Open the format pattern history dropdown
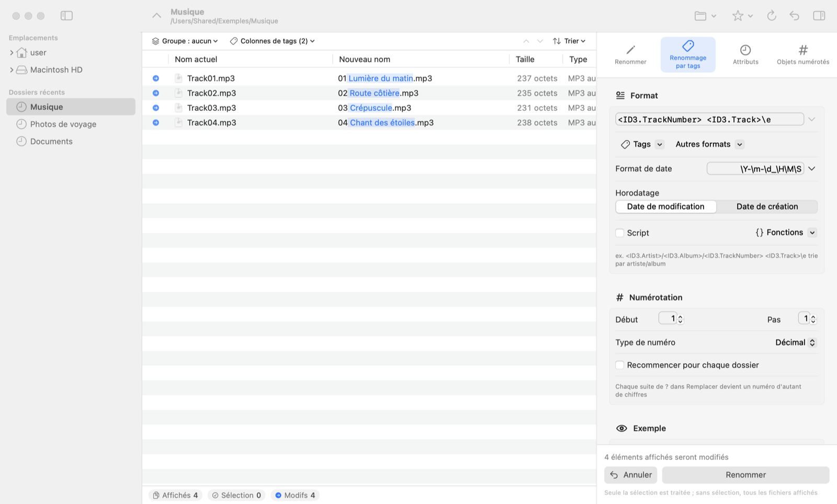Screen dimensions: 837x504 pyautogui.click(x=812, y=119)
